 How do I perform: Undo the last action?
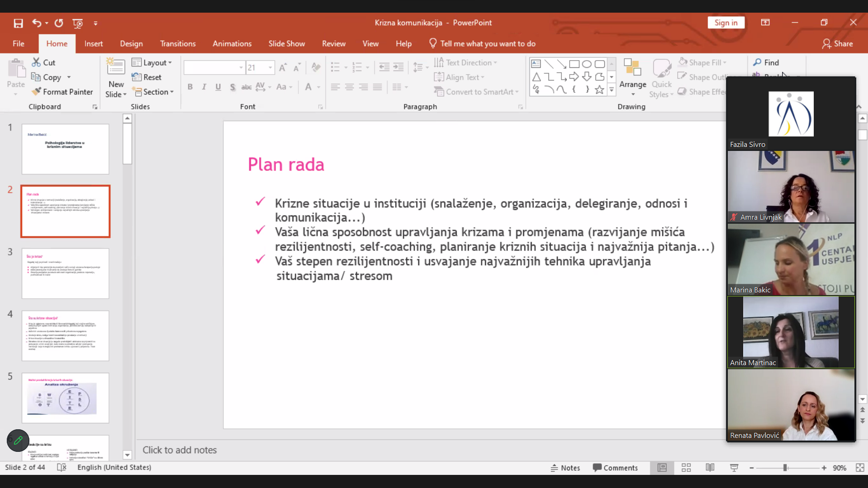(37, 23)
